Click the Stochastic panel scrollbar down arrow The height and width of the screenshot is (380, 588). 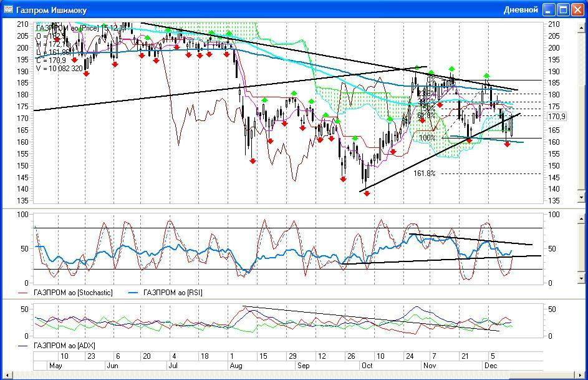pyautogui.click(x=582, y=278)
